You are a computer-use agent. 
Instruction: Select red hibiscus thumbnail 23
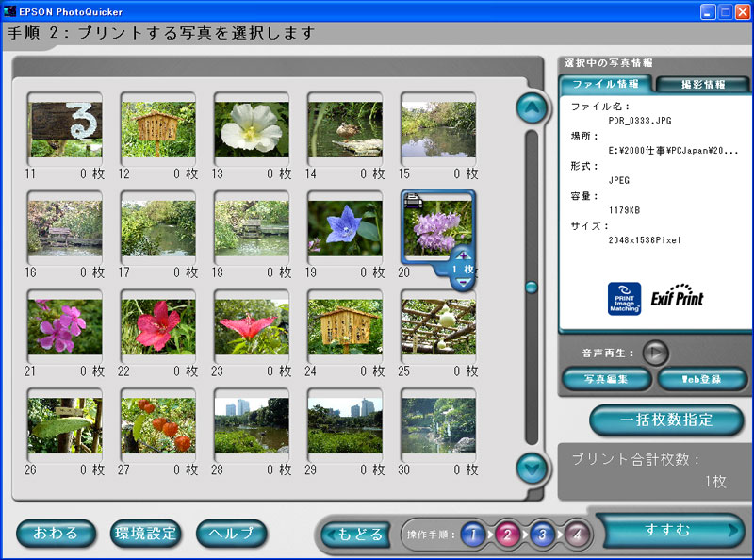(251, 327)
